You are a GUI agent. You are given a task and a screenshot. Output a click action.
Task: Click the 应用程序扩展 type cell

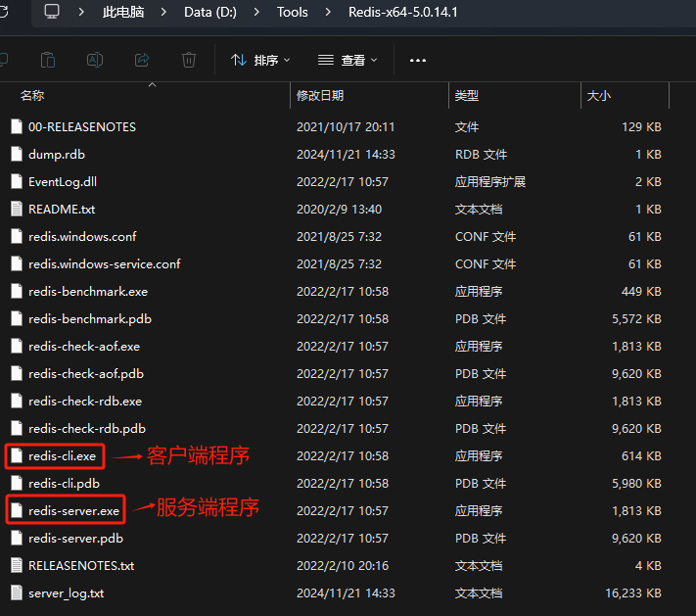tap(490, 182)
